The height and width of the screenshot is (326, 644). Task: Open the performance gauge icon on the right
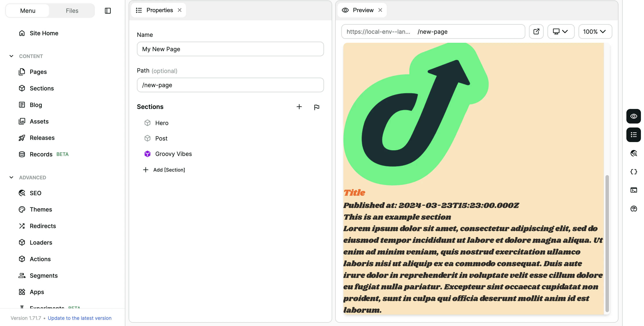[633, 209]
